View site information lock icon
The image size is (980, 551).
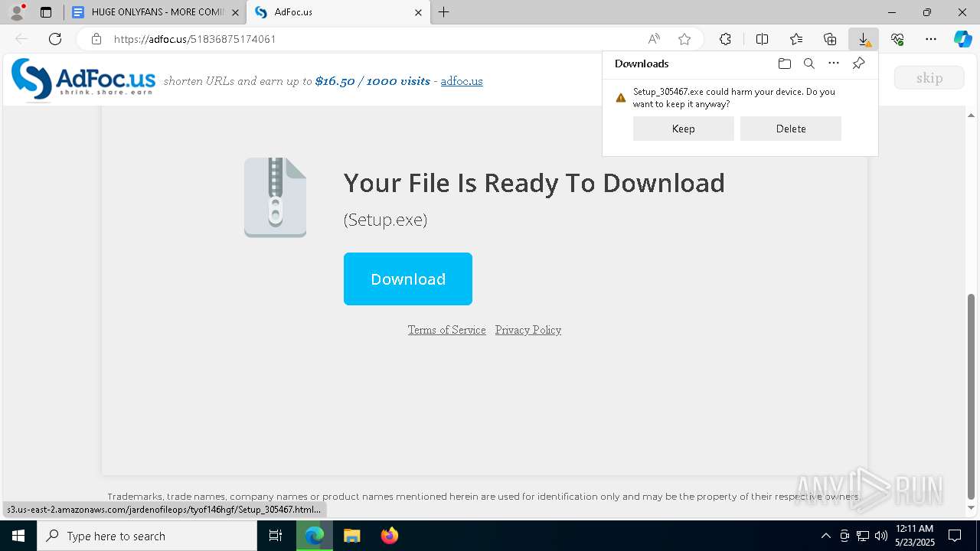[96, 39]
